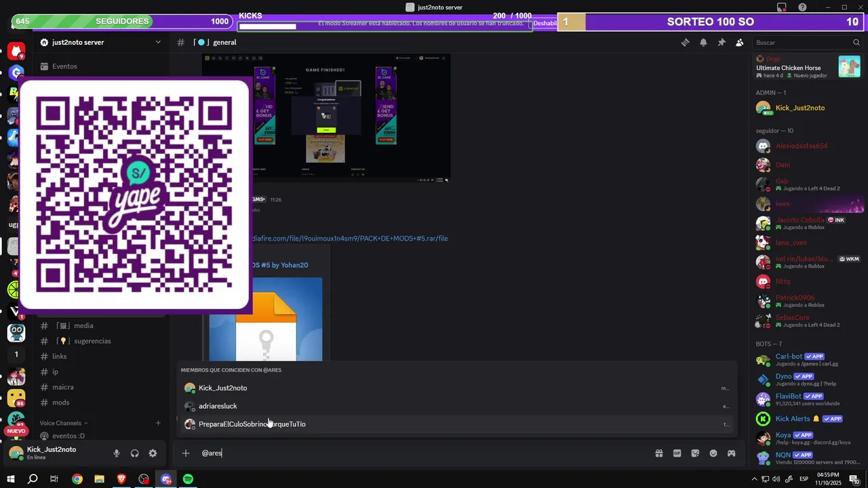Open the inbox icon in title bar
The width and height of the screenshot is (868, 488).
(x=782, y=7)
